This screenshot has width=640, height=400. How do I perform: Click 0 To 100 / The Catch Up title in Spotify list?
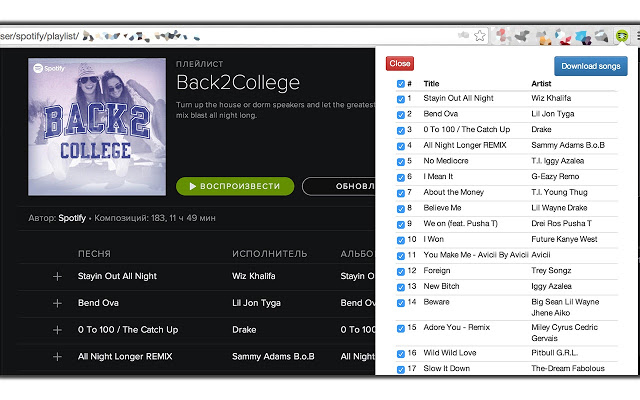(x=128, y=330)
